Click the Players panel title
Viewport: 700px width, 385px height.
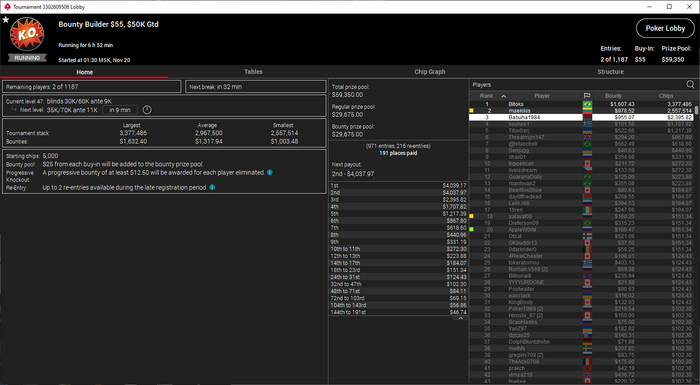point(482,84)
